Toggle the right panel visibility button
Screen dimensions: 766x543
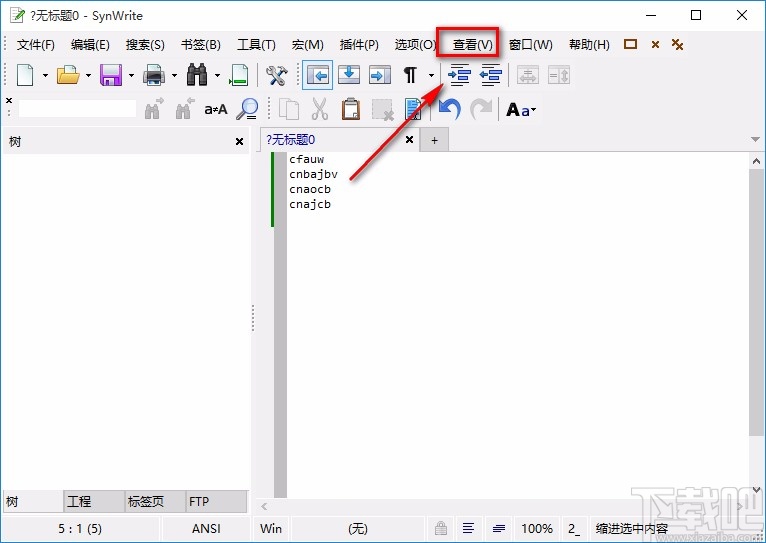379,75
